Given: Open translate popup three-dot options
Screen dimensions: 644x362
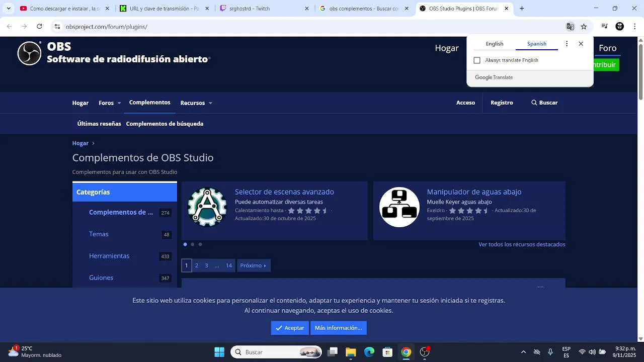Looking at the screenshot, I should click(x=567, y=44).
